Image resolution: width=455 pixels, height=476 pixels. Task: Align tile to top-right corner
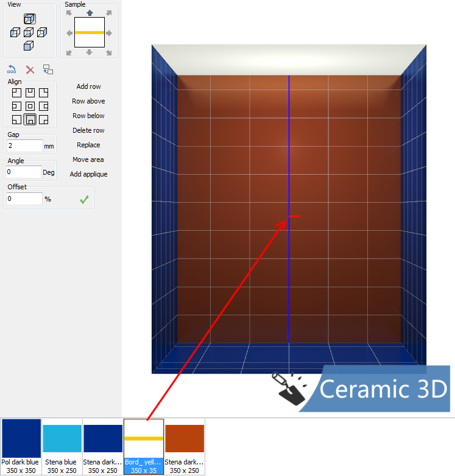point(43,93)
